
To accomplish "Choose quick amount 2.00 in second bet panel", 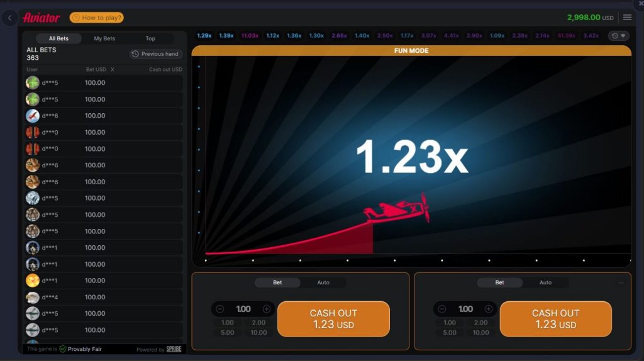I will [481, 323].
